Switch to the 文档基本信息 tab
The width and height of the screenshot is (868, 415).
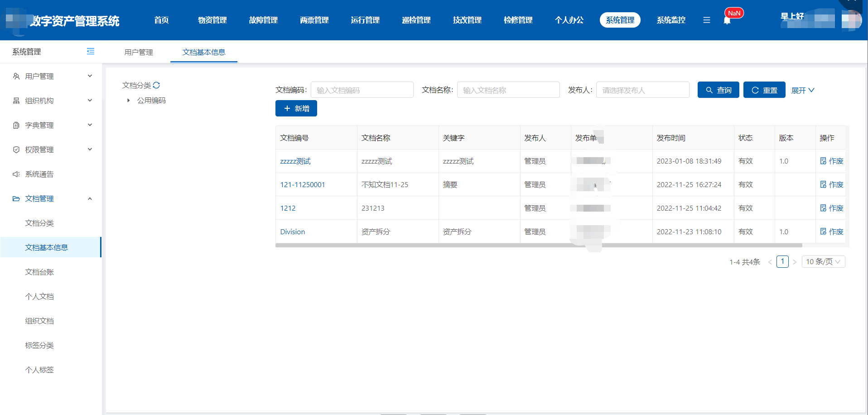tap(204, 52)
